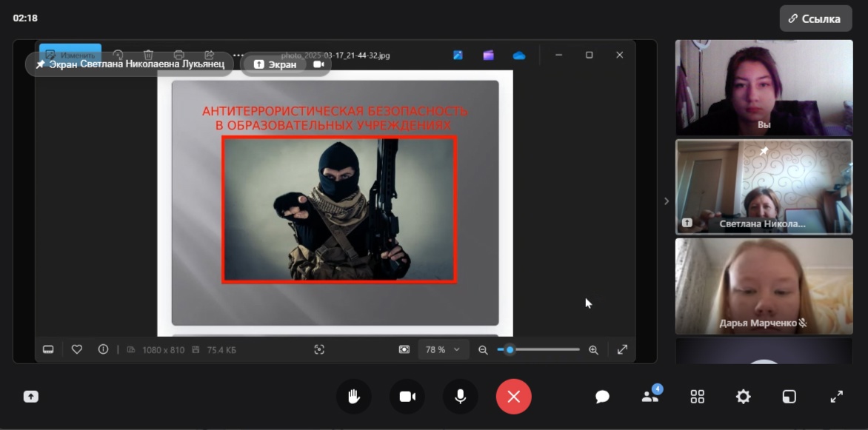
Task: Adjust the Photos zoom slider
Action: (x=538, y=350)
